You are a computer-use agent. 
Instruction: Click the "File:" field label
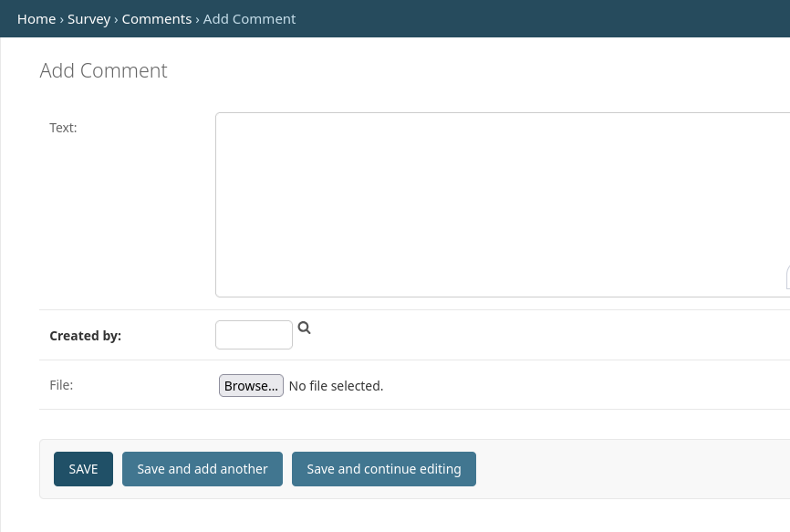coord(61,385)
